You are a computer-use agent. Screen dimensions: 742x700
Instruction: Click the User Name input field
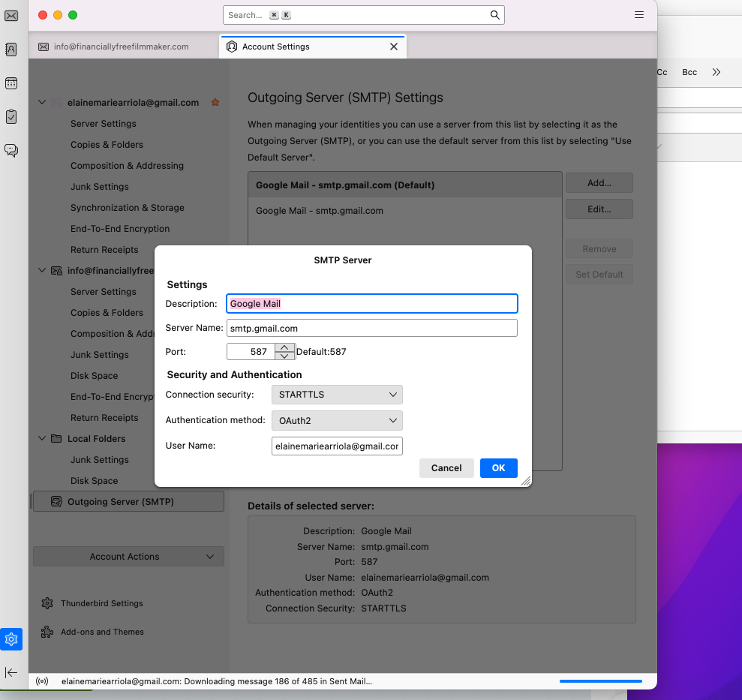(x=337, y=446)
